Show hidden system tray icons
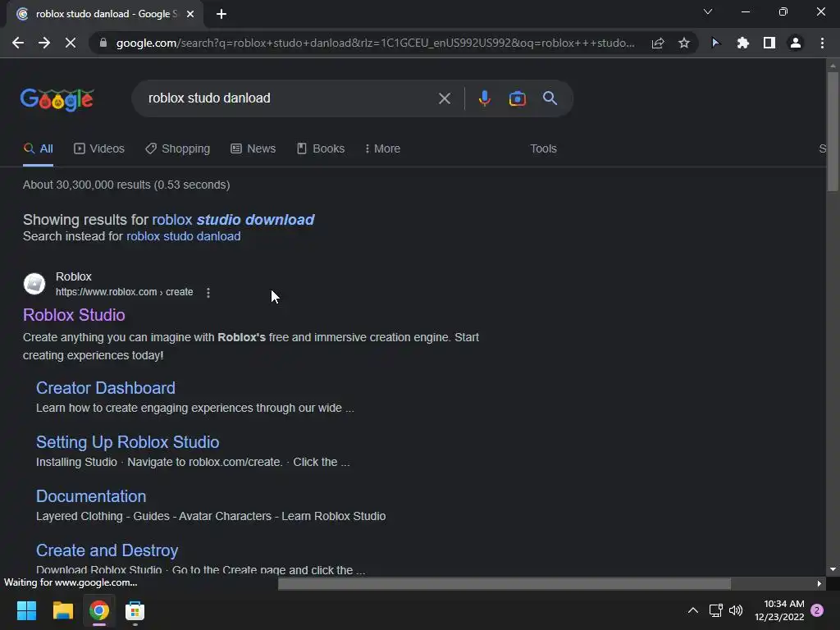Viewport: 840px width, 630px height. coord(692,610)
